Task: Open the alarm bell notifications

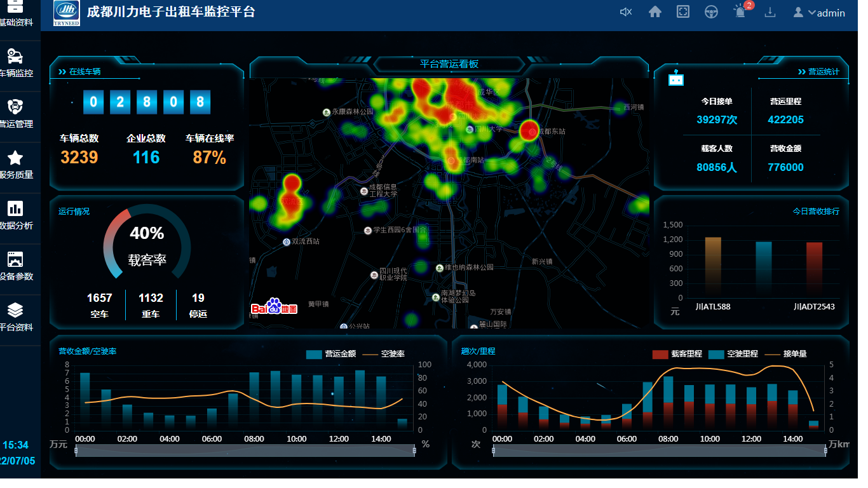Action: [x=740, y=12]
